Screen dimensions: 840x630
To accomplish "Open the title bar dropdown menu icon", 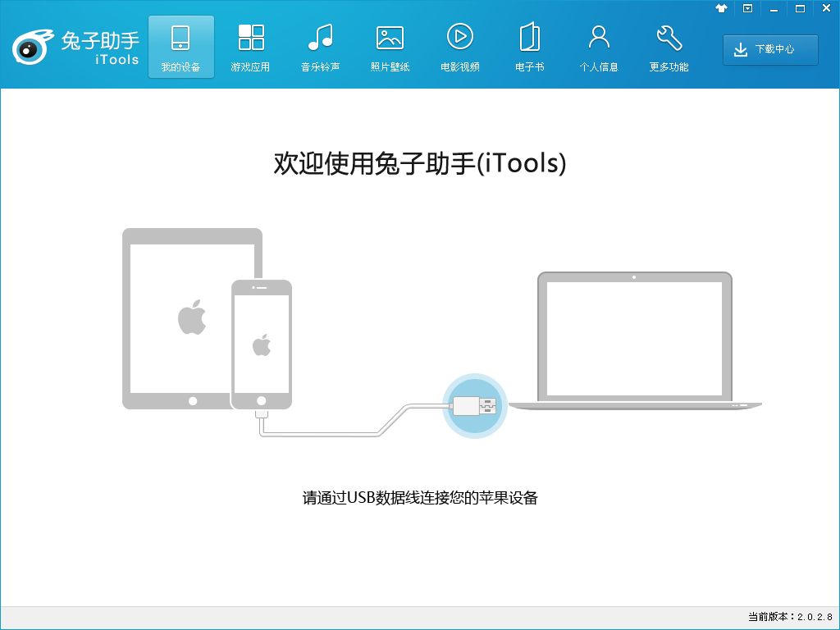I will tap(748, 8).
